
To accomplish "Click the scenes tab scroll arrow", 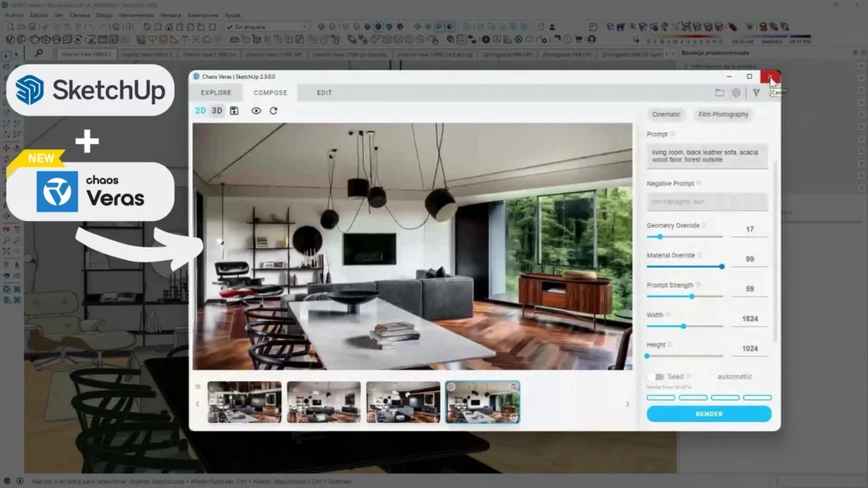I will click(x=673, y=54).
